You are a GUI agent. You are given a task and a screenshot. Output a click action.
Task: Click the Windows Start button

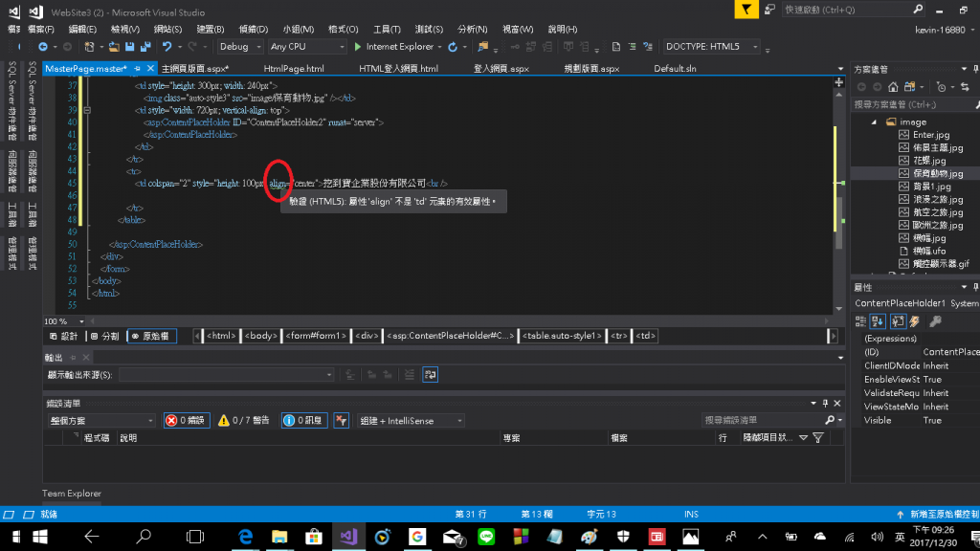click(40, 537)
